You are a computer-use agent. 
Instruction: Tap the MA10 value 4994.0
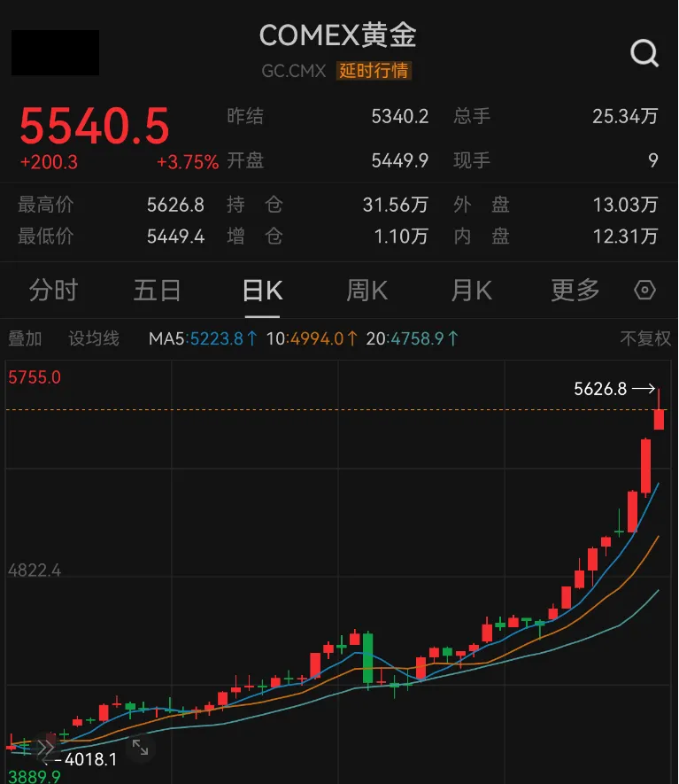pos(317,339)
